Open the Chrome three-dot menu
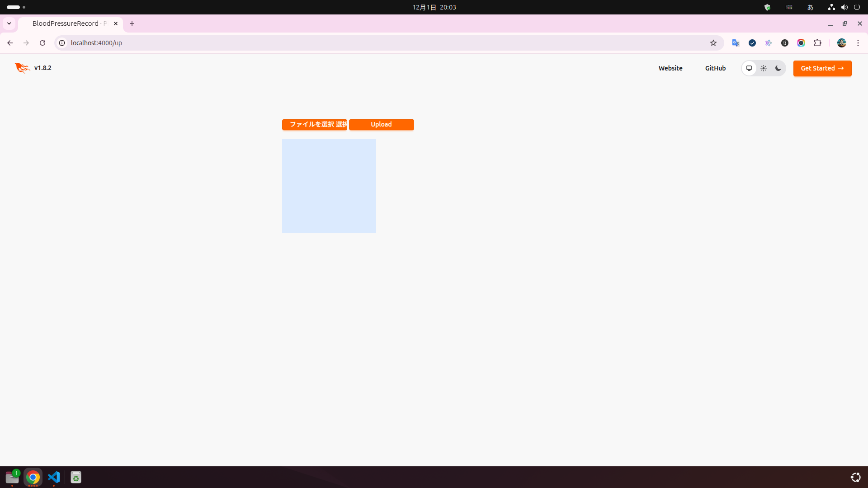The width and height of the screenshot is (868, 488). 858,43
